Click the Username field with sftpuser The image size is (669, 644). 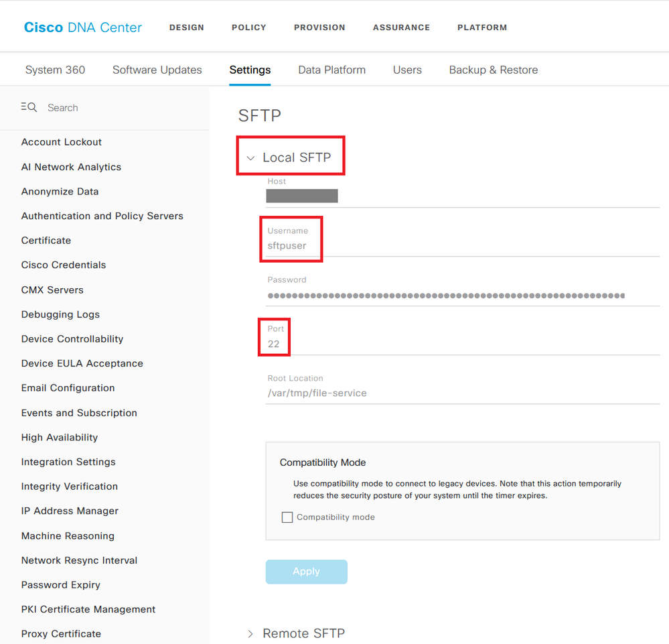click(x=463, y=245)
